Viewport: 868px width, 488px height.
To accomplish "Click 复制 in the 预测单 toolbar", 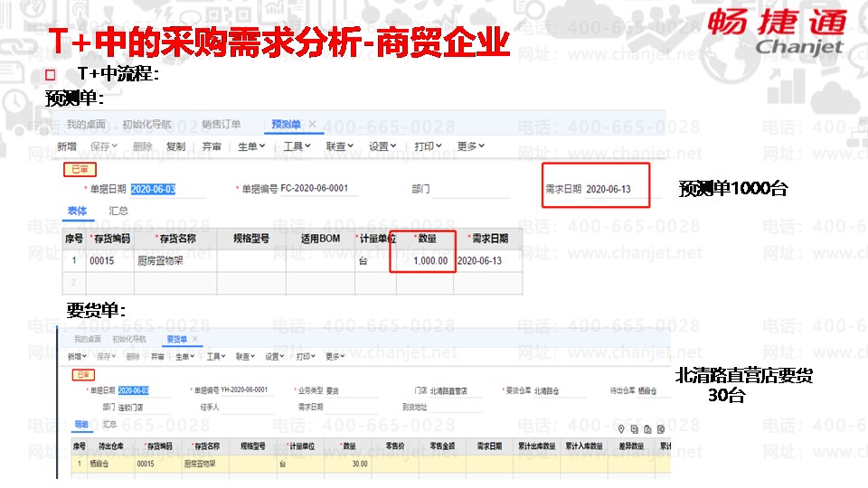I will (x=175, y=146).
